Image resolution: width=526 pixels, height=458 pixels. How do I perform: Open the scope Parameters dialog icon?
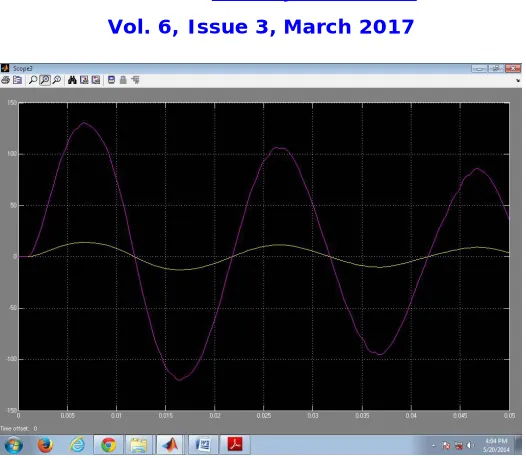point(17,80)
